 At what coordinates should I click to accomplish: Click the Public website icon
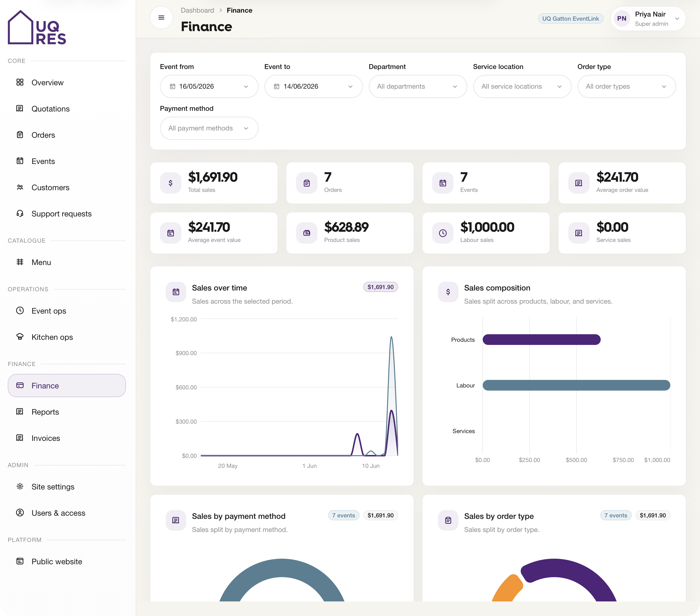click(x=20, y=561)
